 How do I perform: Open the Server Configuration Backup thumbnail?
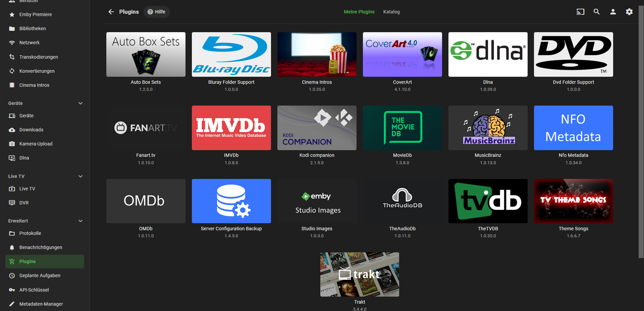[231, 201]
